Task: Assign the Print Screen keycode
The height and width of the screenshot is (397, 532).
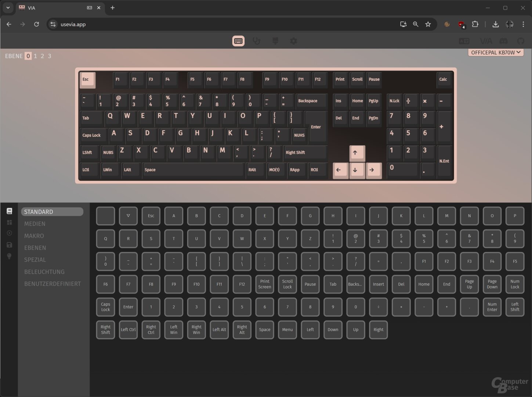Action: 265,284
